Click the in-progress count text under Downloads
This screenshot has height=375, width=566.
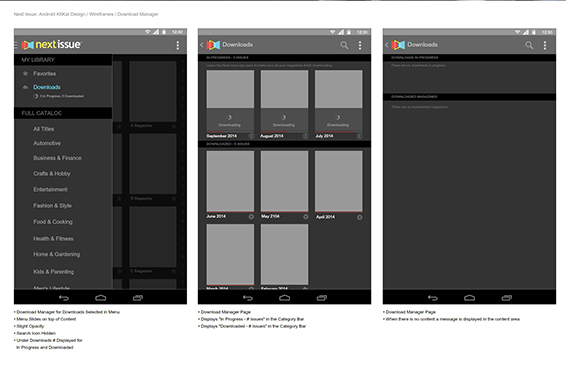click(x=62, y=96)
